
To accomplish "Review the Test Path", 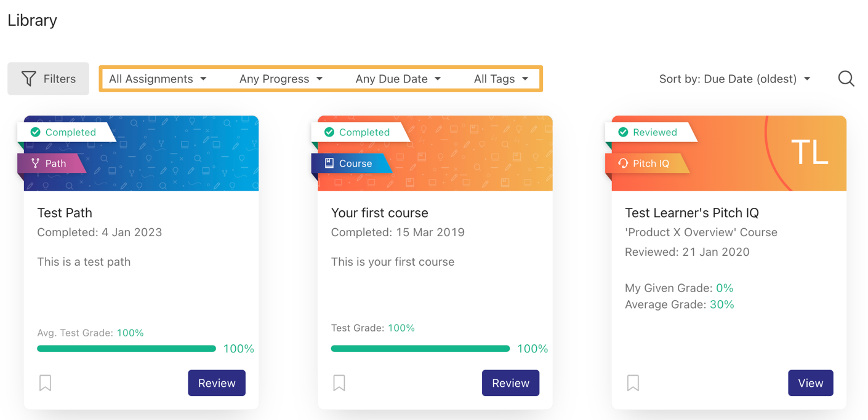I will coord(217,382).
